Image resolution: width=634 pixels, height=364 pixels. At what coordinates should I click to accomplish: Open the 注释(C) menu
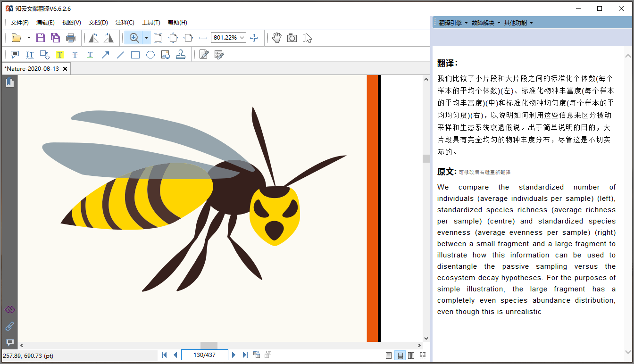(x=125, y=23)
